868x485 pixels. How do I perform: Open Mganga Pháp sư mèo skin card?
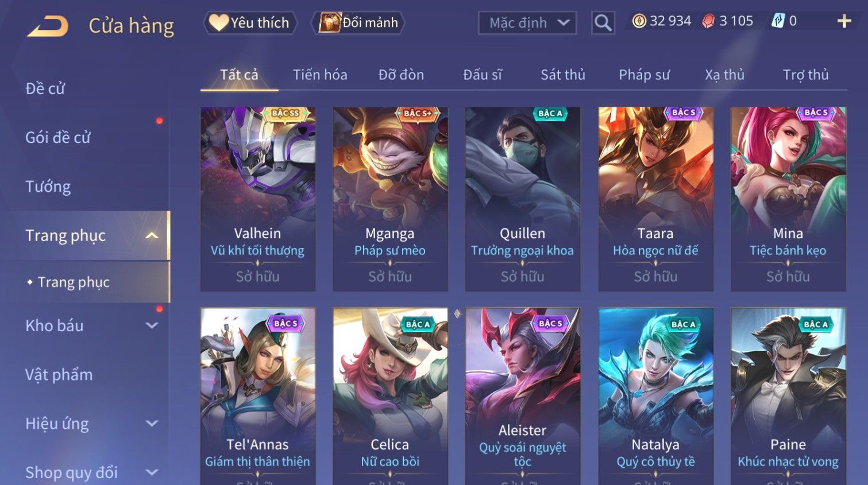pyautogui.click(x=390, y=199)
